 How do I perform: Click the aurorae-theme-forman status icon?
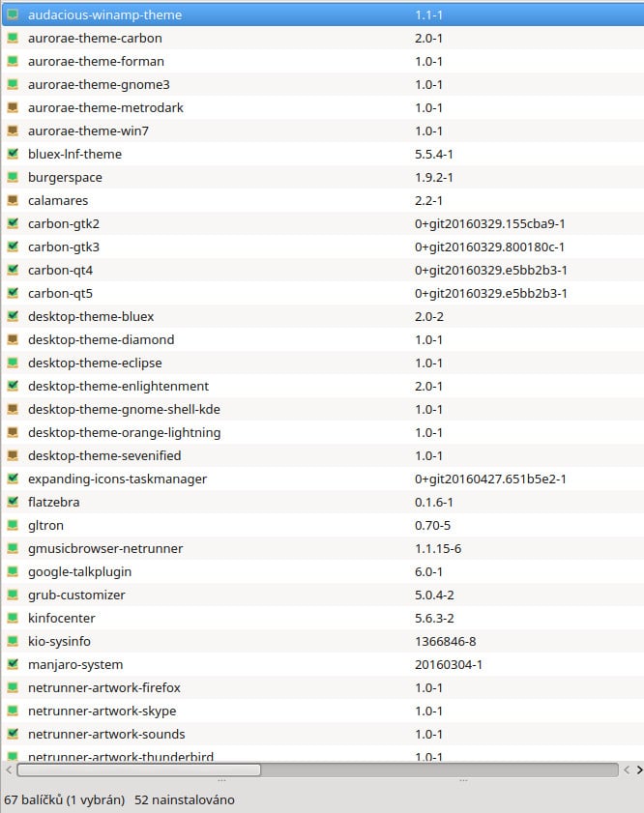coord(13,61)
